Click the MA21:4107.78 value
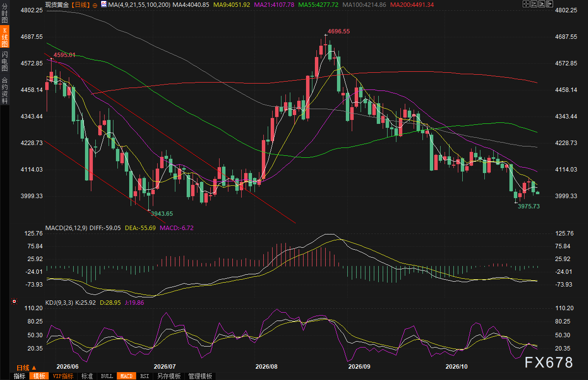 (x=274, y=5)
